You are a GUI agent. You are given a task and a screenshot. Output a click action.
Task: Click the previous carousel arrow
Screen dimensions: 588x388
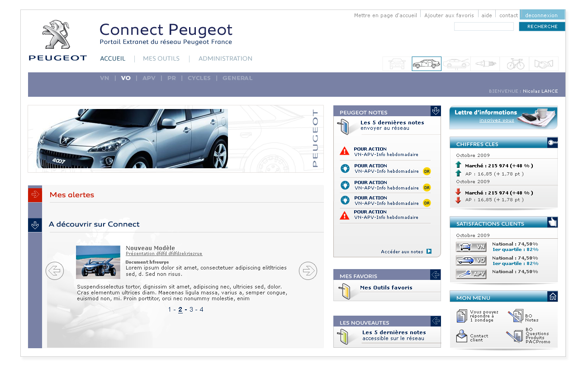55,271
